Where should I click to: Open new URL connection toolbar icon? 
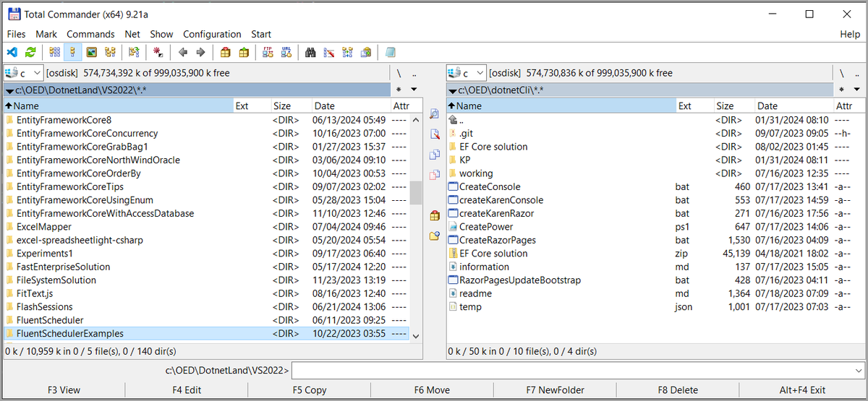click(286, 52)
